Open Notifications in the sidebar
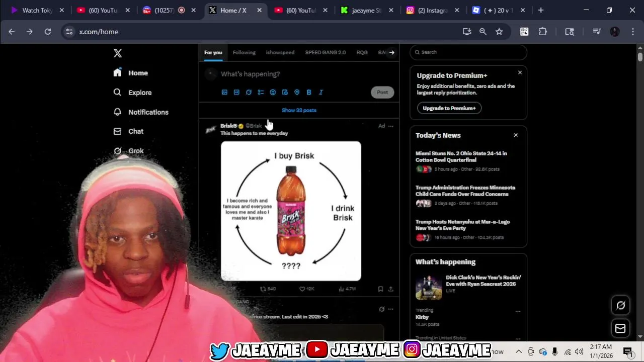 [141, 112]
